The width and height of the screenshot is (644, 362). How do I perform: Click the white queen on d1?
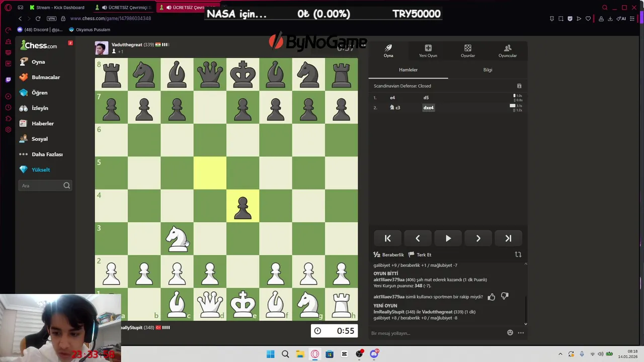click(210, 304)
